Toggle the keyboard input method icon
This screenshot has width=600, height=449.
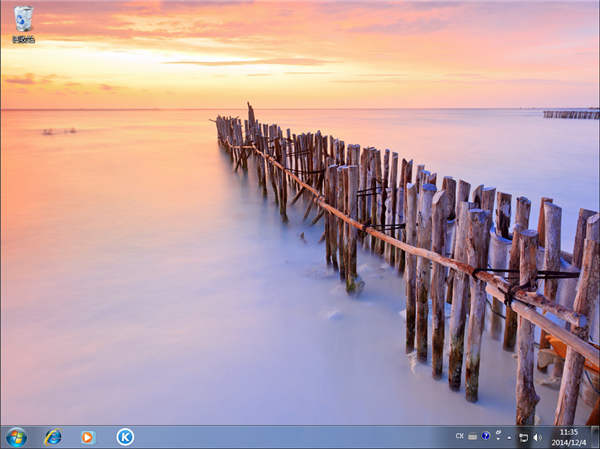[x=473, y=437]
